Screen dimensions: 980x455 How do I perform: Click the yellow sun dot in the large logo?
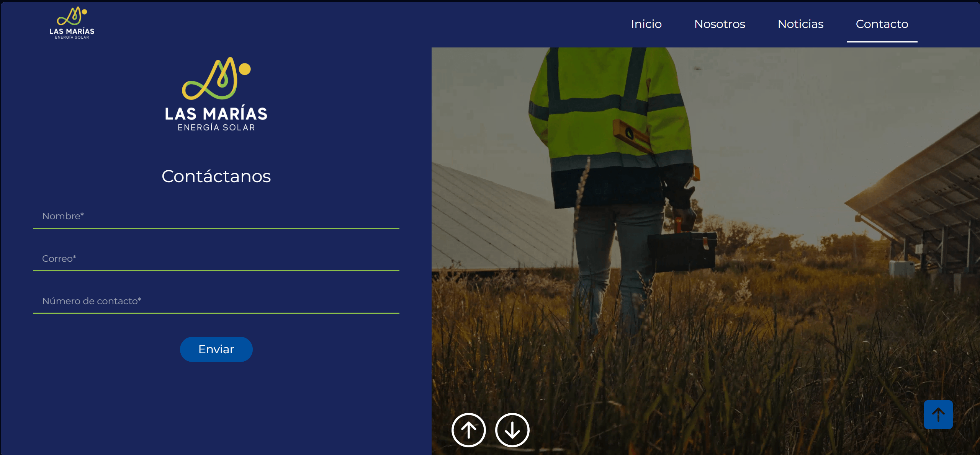[x=245, y=69]
